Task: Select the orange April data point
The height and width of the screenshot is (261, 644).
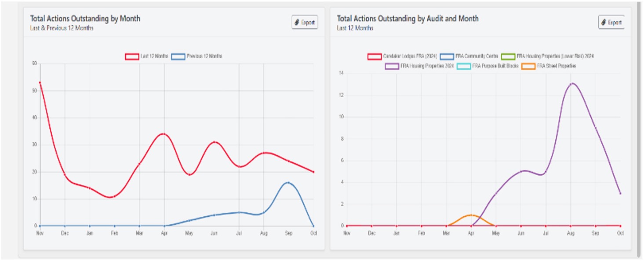Action: pyautogui.click(x=471, y=215)
